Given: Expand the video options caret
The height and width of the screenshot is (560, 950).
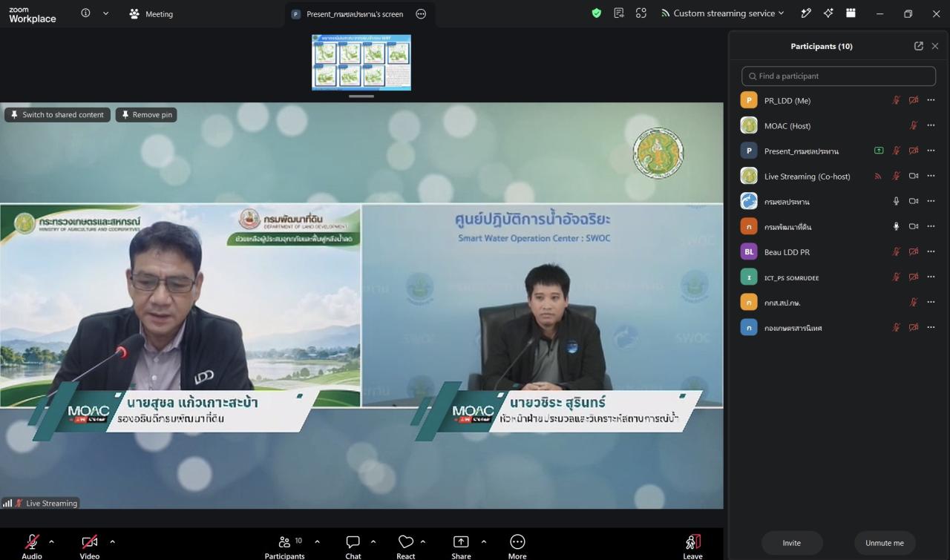Looking at the screenshot, I should (112, 541).
